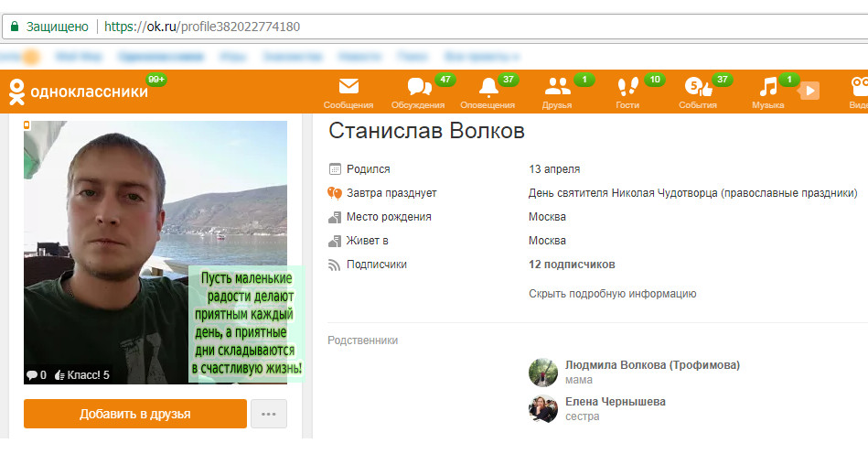Click the 37 badge on Оповещения
The image size is (868, 454).
[x=509, y=80]
